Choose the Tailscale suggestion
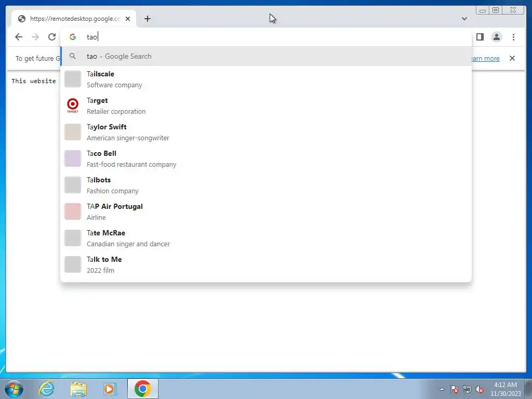This screenshot has width=532, height=399. [266, 79]
